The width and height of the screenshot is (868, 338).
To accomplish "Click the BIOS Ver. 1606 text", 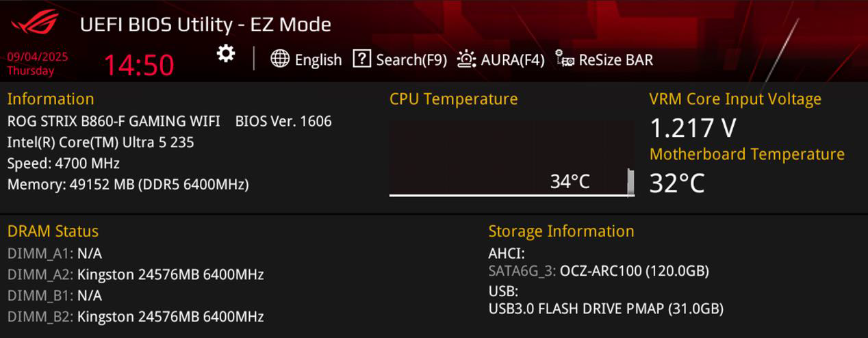I will click(x=283, y=121).
